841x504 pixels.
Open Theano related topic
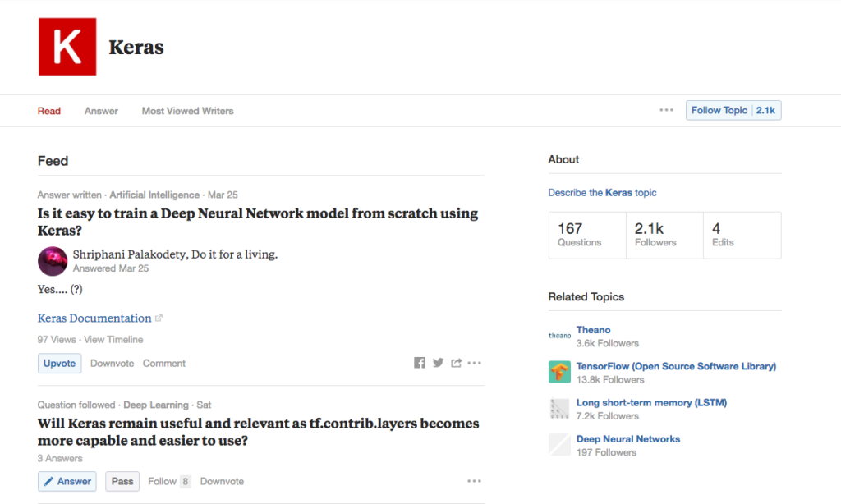pyautogui.click(x=593, y=330)
